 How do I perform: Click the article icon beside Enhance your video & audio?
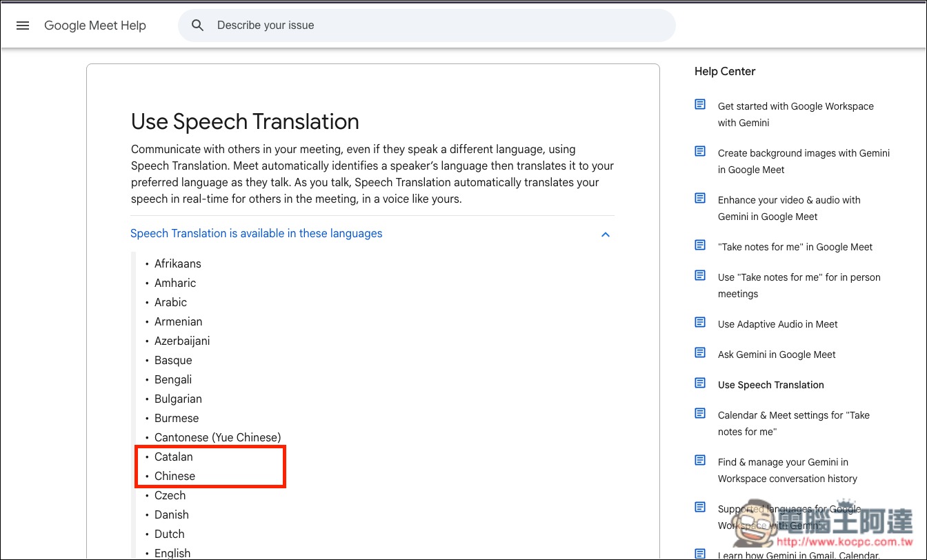point(700,199)
